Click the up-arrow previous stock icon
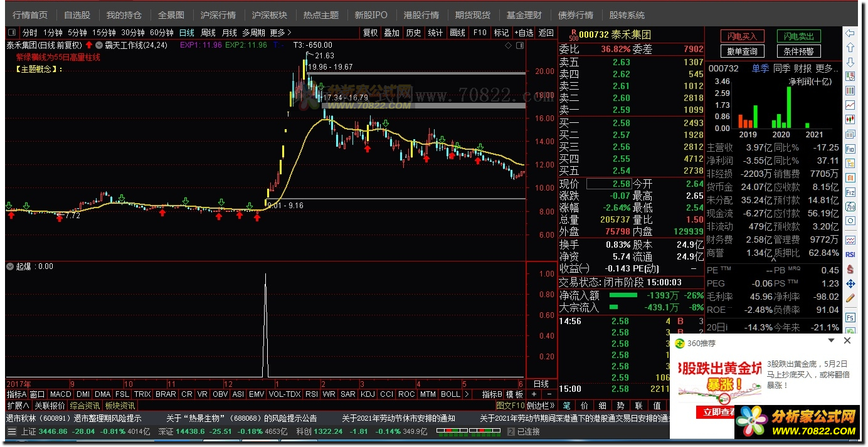 (850, 48)
